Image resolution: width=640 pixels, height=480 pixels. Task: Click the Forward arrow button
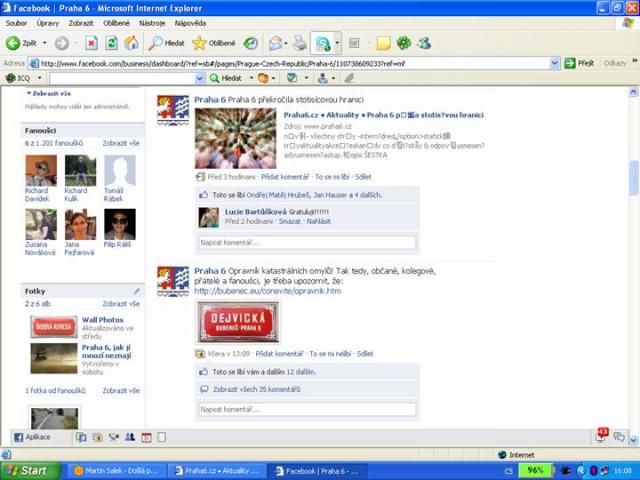click(x=62, y=43)
